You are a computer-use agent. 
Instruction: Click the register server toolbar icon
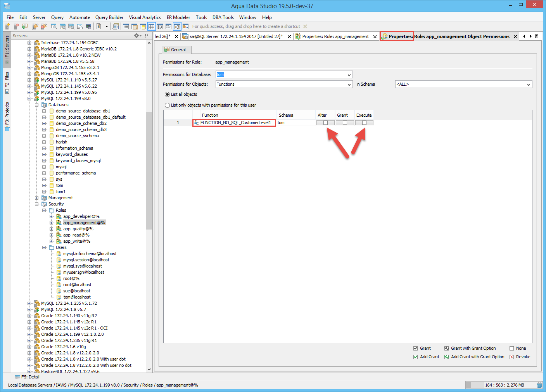[7, 26]
